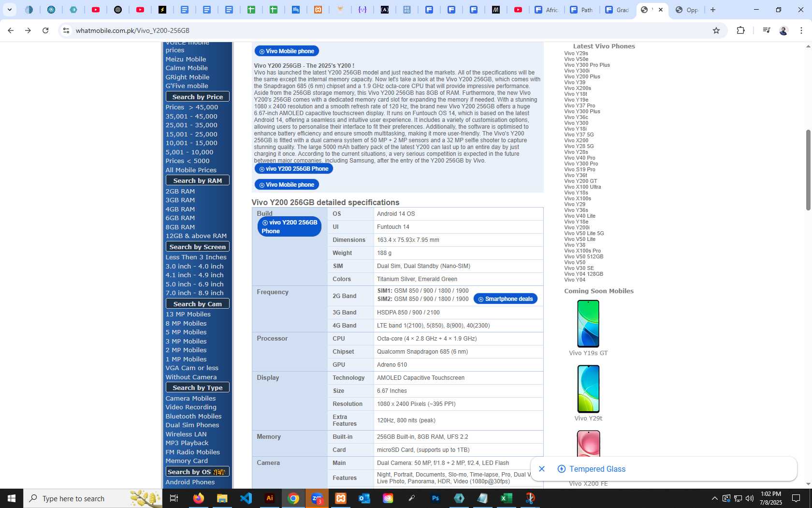Open Photoshop from the taskbar

click(435, 498)
